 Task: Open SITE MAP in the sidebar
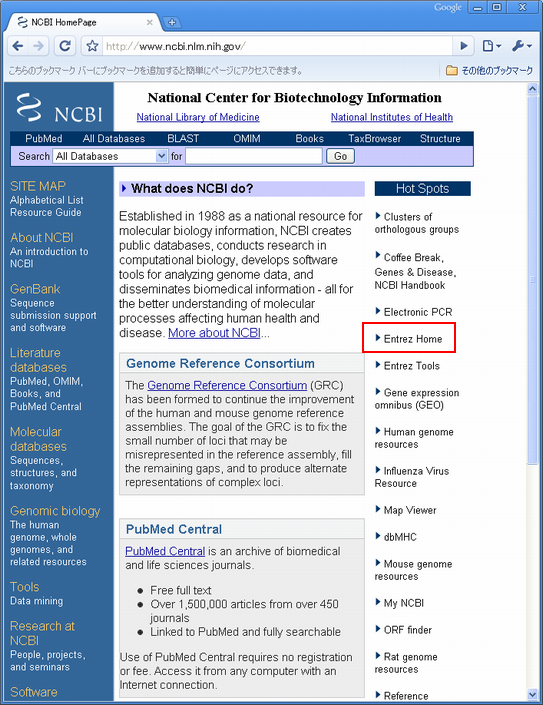pyautogui.click(x=38, y=186)
